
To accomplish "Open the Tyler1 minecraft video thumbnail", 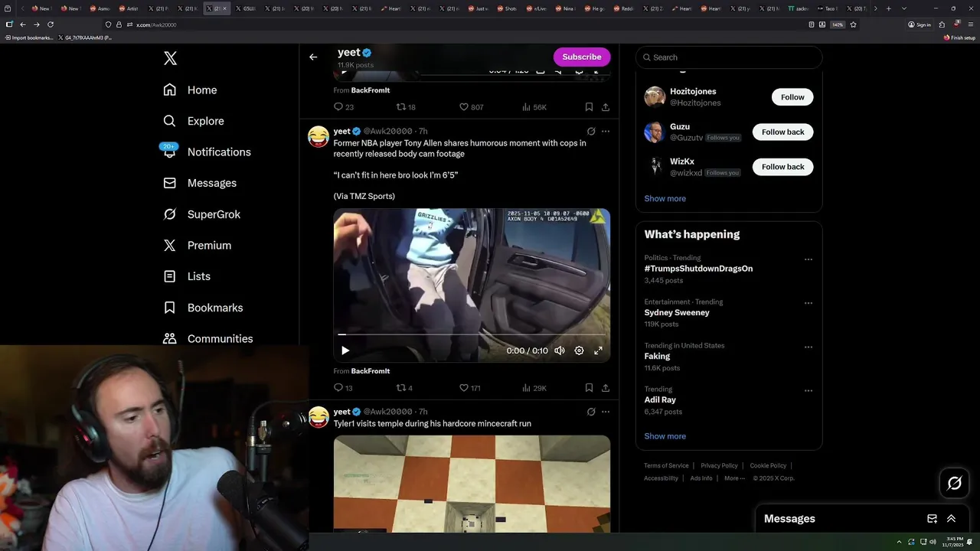I will 472,484.
